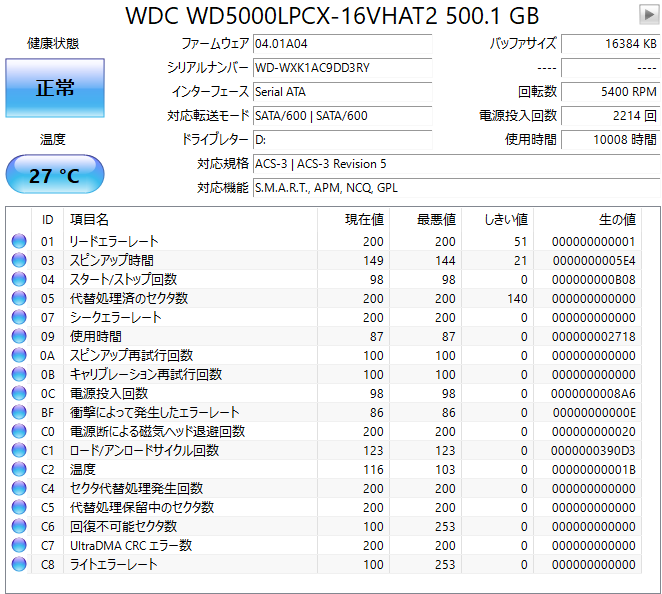Select the serial number field

point(341,68)
